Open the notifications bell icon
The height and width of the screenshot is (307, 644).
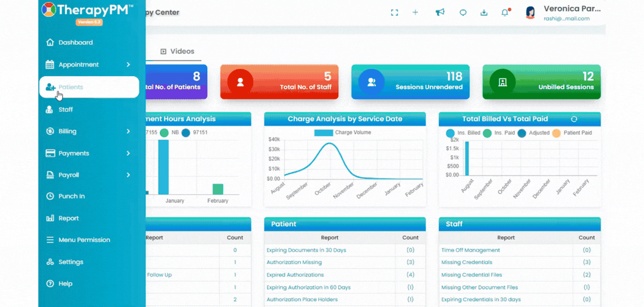(x=505, y=12)
